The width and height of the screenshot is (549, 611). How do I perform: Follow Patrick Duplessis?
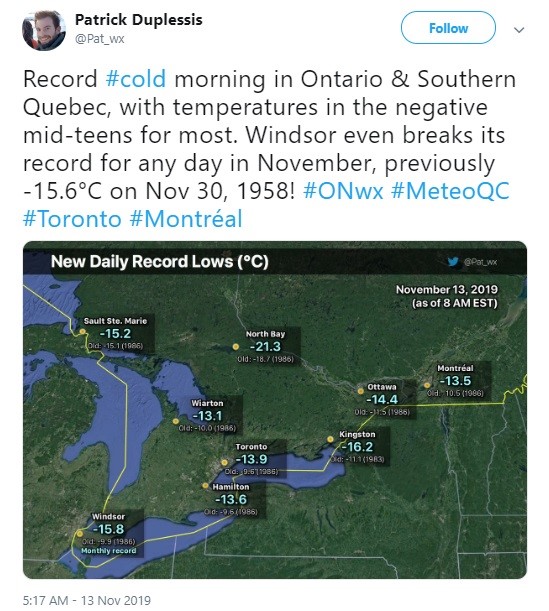(x=448, y=28)
